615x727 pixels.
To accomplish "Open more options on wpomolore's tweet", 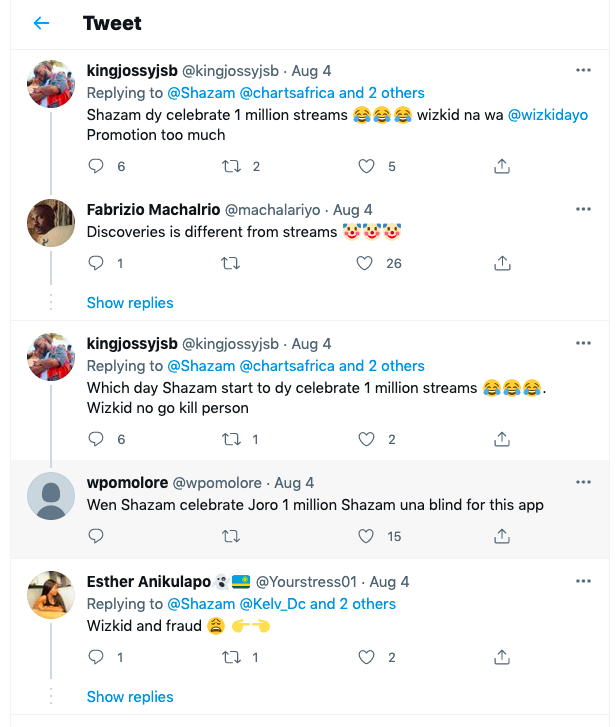I will pos(583,482).
